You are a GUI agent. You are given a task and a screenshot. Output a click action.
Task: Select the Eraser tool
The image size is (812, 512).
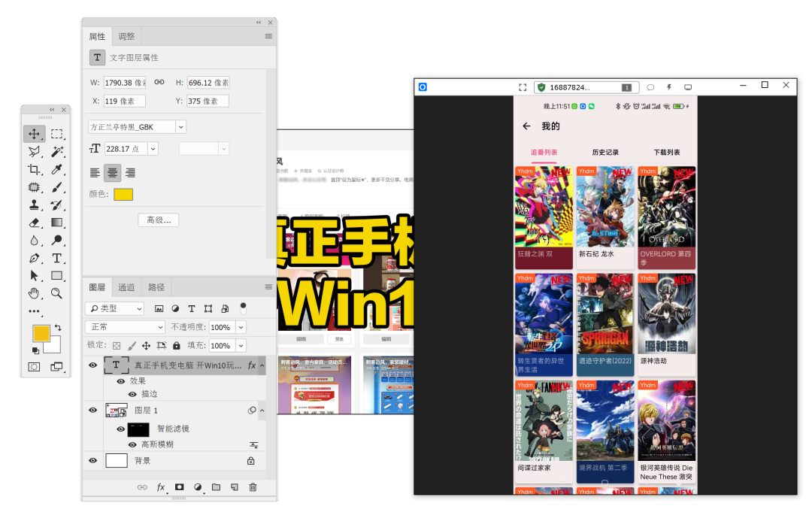(34, 223)
